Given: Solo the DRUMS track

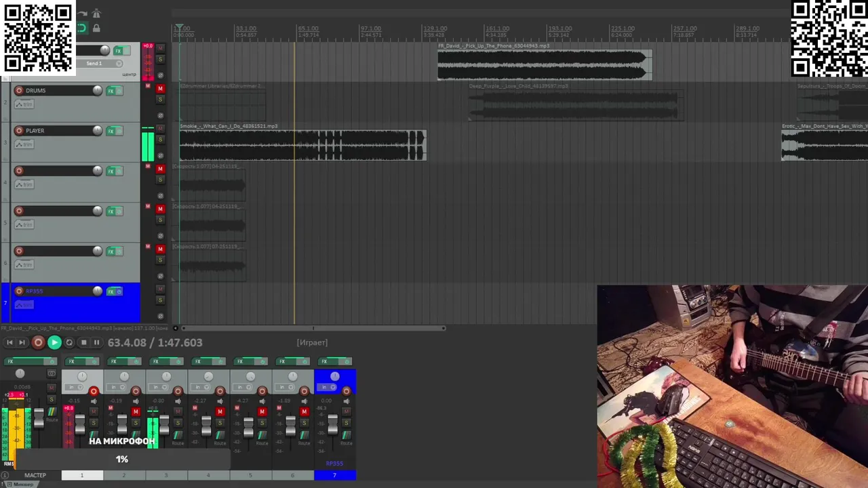Looking at the screenshot, I should 160,100.
